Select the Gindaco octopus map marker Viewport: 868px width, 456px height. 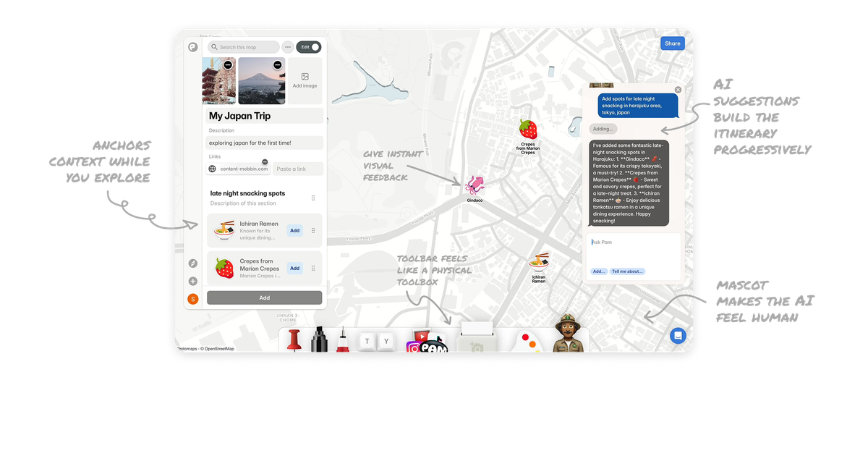tap(474, 185)
